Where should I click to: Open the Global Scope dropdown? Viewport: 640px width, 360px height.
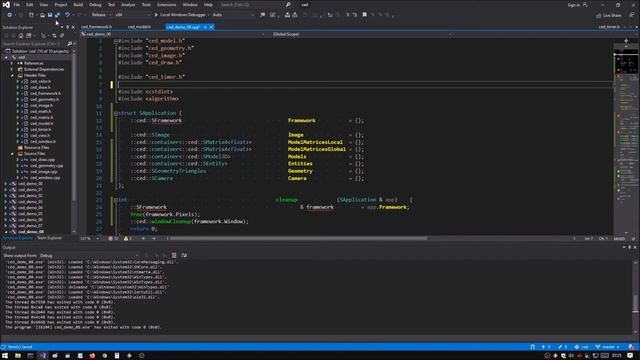pyautogui.click(x=361, y=34)
